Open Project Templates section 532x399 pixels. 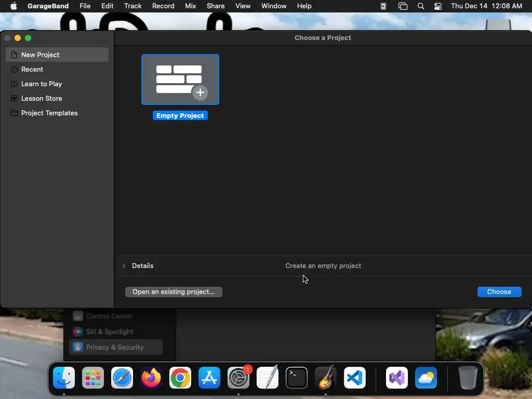click(57, 113)
